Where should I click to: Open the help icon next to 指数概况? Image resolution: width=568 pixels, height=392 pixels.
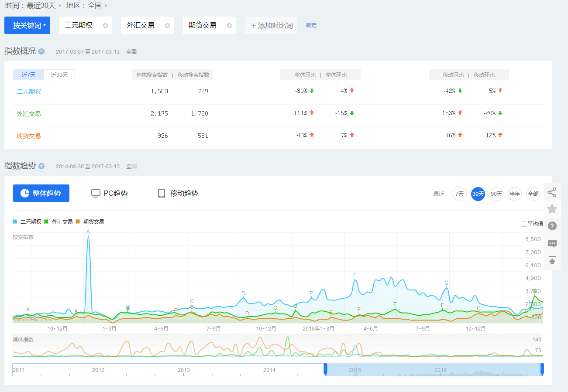click(x=41, y=51)
